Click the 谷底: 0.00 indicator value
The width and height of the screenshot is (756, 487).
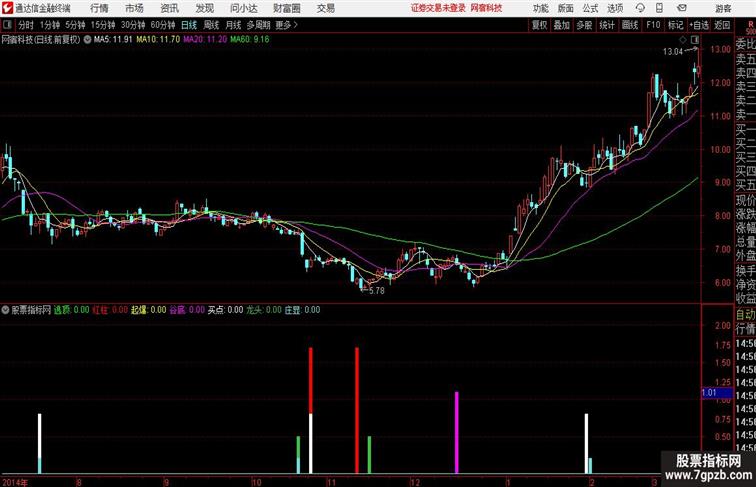click(x=187, y=310)
